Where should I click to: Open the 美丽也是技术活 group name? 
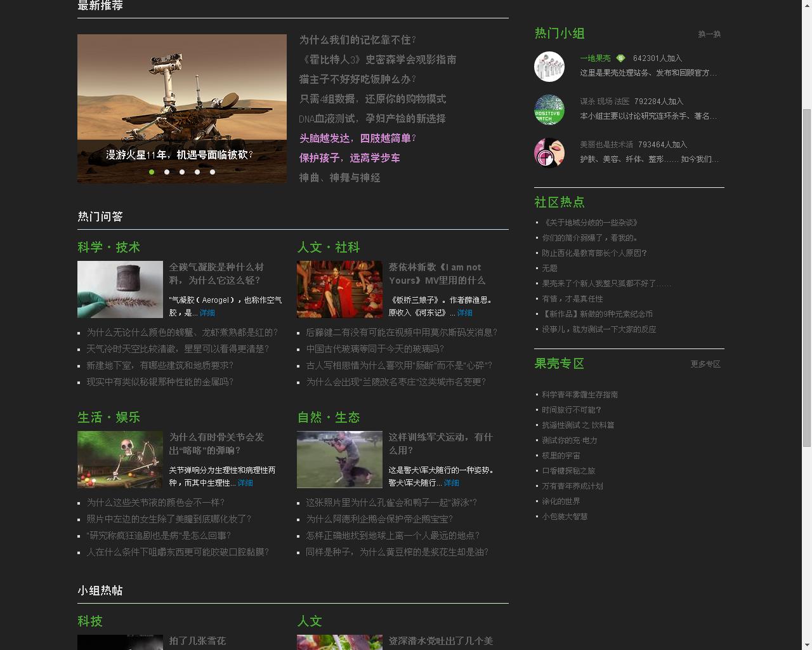pyautogui.click(x=606, y=145)
